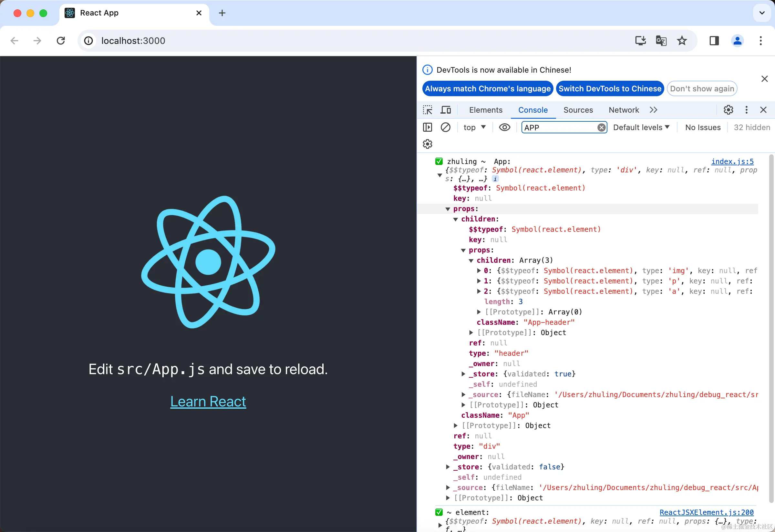Open the console settings gear below toolbar

pos(428,144)
